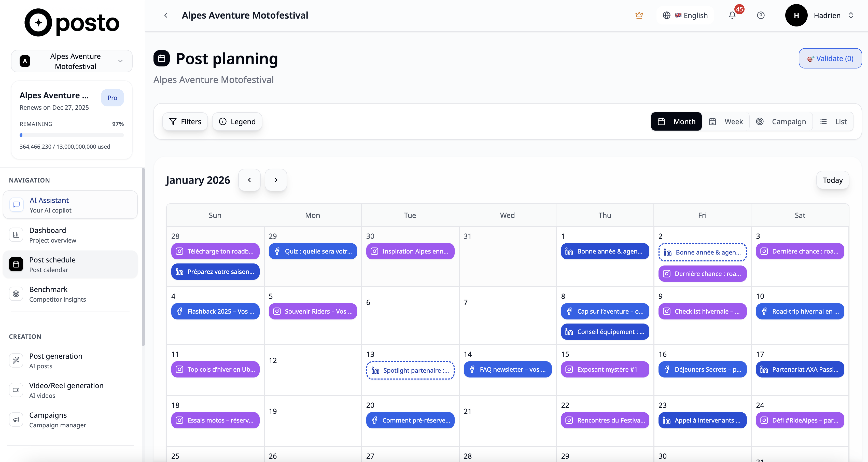Switch to Month view tab
The image size is (868, 462).
(x=676, y=121)
